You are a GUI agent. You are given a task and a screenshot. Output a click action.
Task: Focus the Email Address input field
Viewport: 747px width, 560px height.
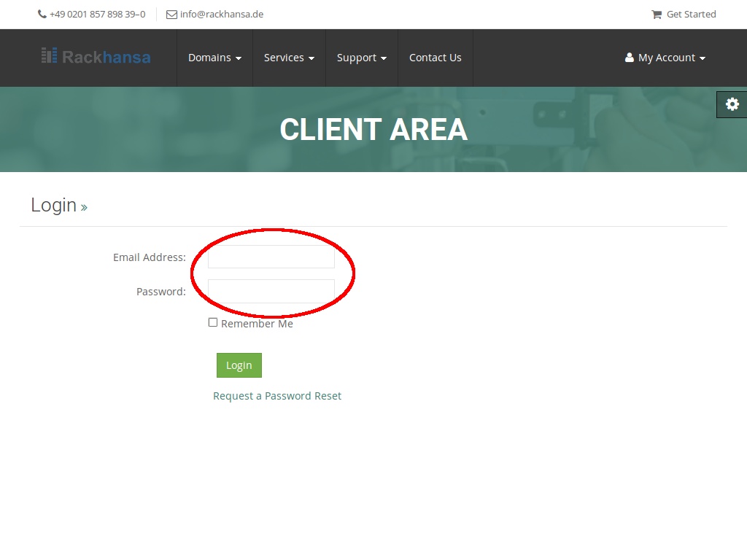click(x=271, y=257)
